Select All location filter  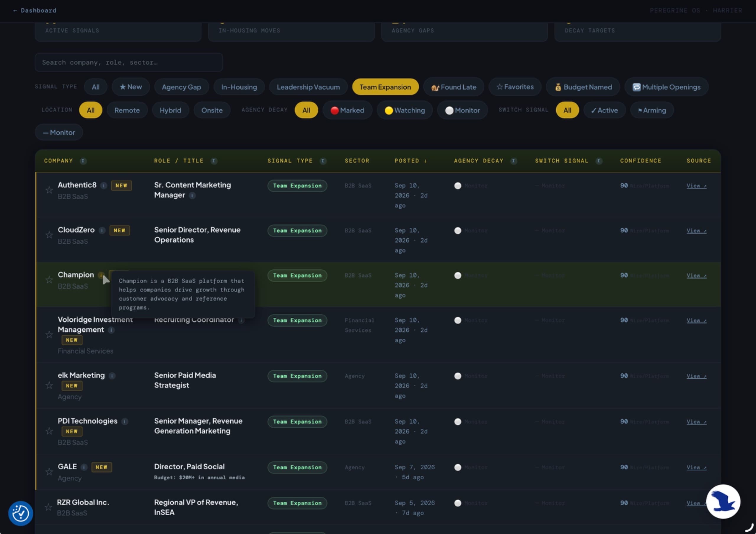[91, 110]
